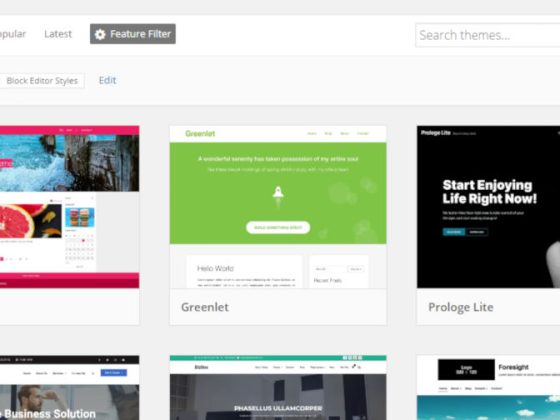Click the Hello World heading in Greenlet preview

point(215,268)
